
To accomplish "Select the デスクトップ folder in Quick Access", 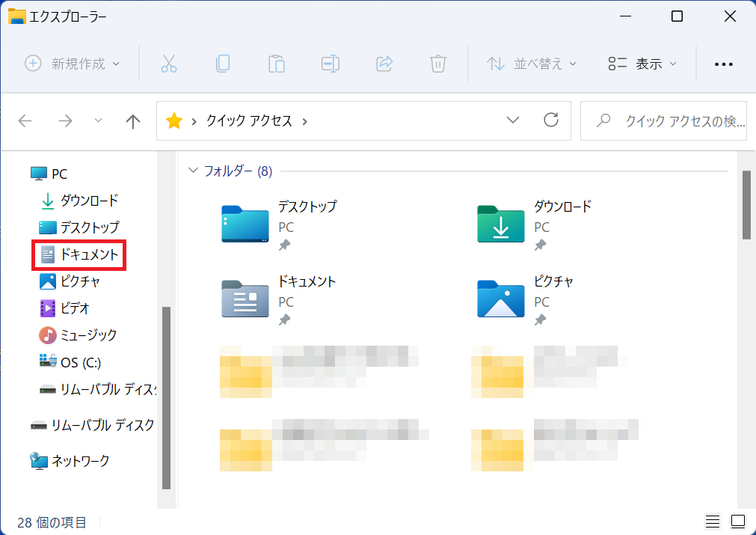I will (x=280, y=224).
